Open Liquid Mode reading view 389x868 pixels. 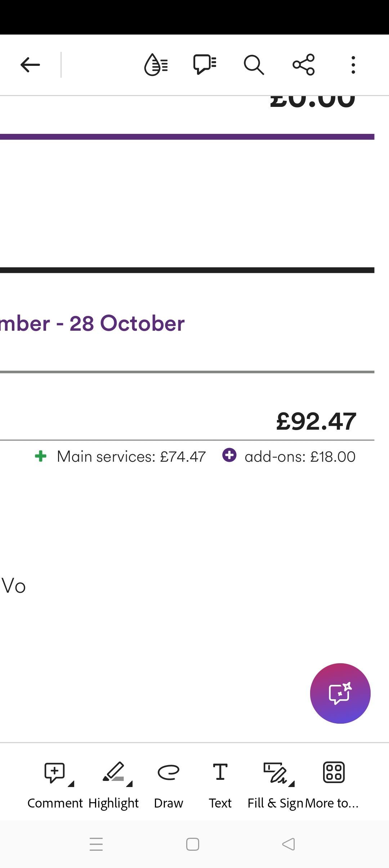click(x=156, y=65)
